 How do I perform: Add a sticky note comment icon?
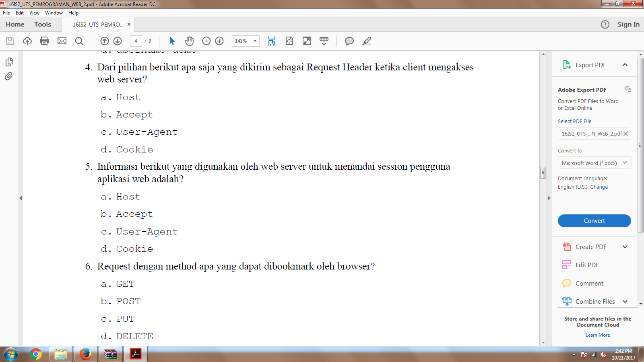[349, 41]
